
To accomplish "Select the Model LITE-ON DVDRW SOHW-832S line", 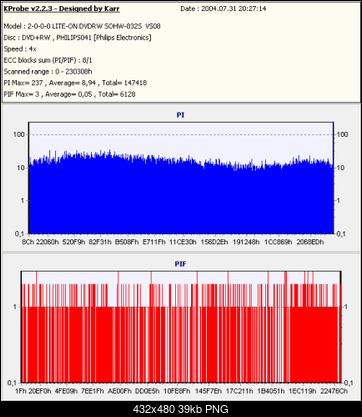I will (82, 26).
